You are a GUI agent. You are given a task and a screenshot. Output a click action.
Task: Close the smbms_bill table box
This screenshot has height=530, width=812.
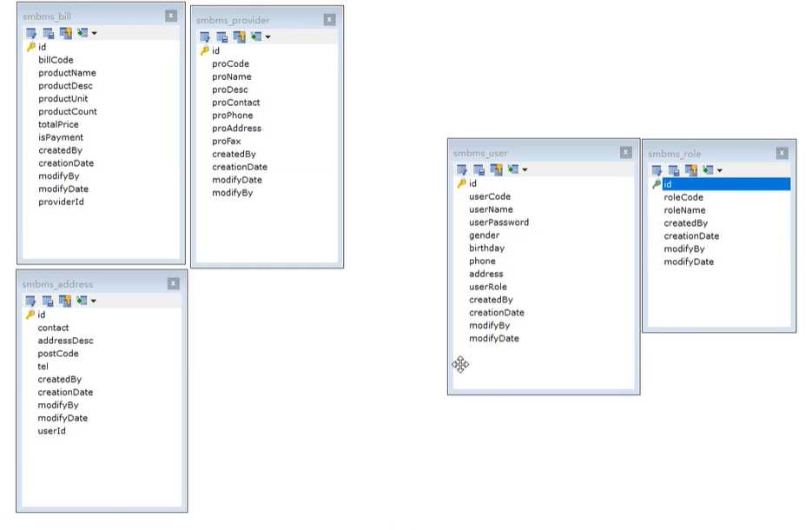click(171, 16)
